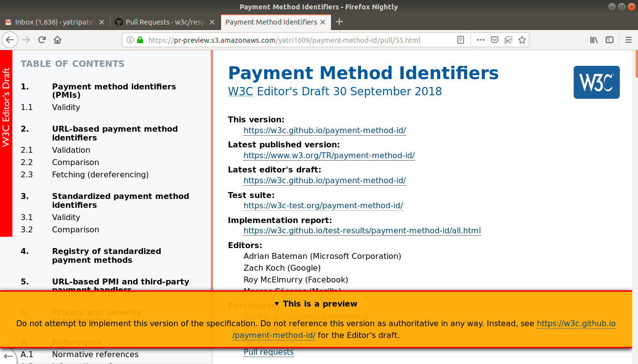This screenshot has height=364, width=638.
Task: Open the Implementation report all.html link
Action: point(362,231)
